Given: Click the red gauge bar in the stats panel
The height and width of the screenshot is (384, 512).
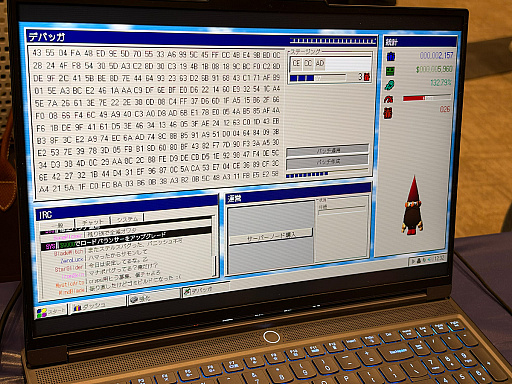Looking at the screenshot, I should tap(427, 98).
